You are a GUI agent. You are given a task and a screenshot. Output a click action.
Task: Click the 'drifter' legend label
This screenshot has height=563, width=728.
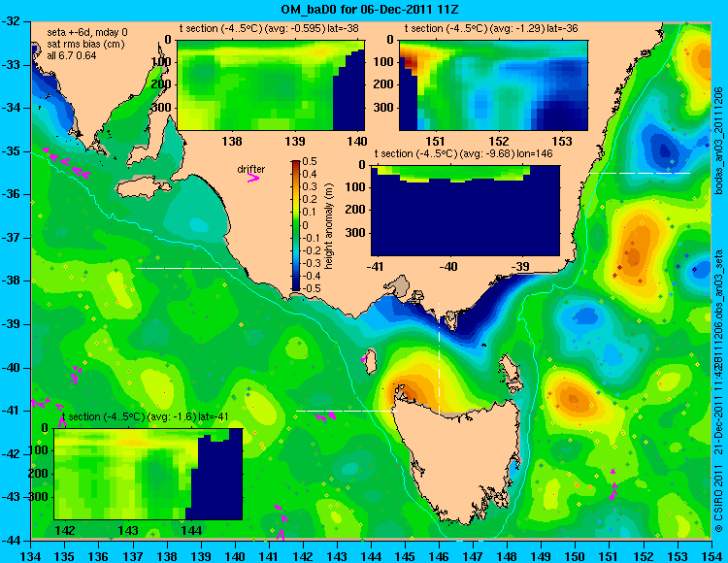pos(250,170)
